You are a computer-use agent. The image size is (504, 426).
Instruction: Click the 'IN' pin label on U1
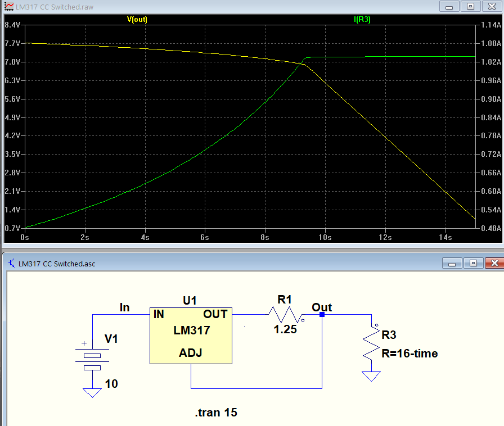coord(159,314)
